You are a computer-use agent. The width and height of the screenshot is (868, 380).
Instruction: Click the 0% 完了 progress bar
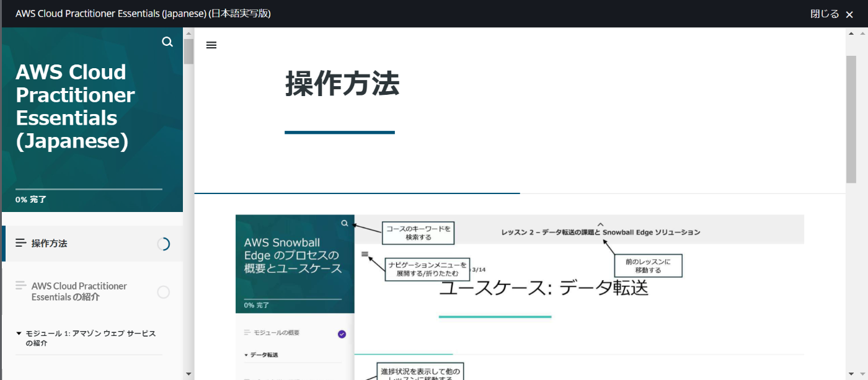pos(89,189)
